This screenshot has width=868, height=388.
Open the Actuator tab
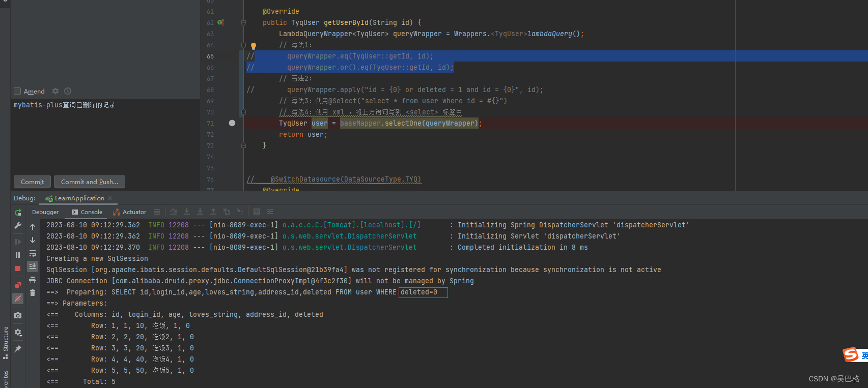[129, 212]
